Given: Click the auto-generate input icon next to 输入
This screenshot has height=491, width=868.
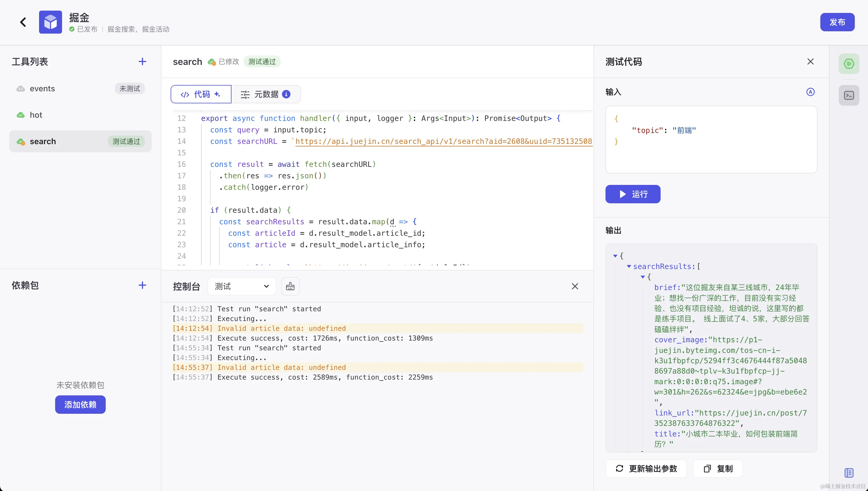Looking at the screenshot, I should coord(810,92).
